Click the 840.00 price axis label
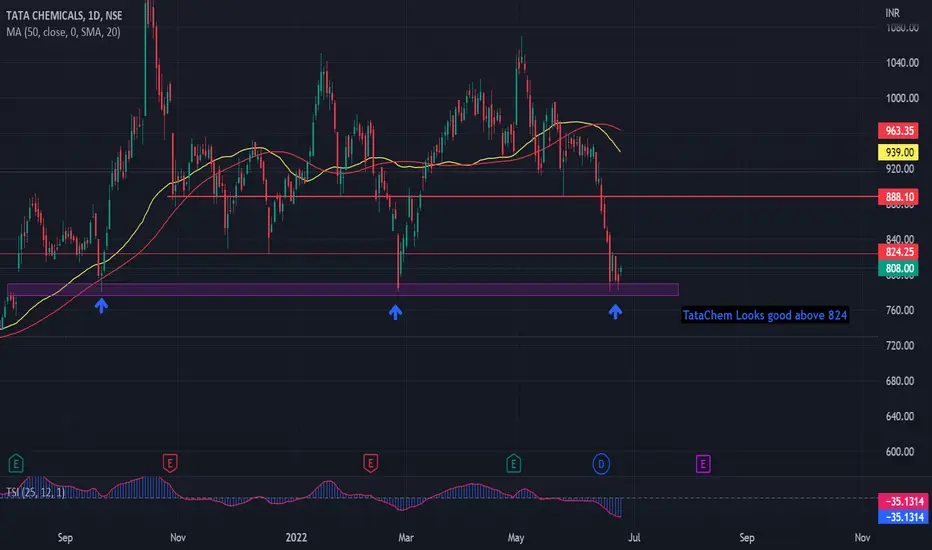 point(902,240)
